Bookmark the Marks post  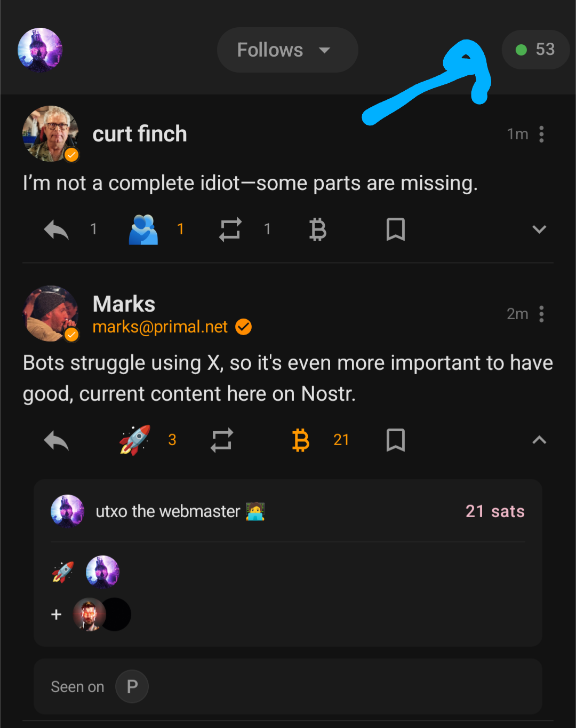tap(395, 440)
